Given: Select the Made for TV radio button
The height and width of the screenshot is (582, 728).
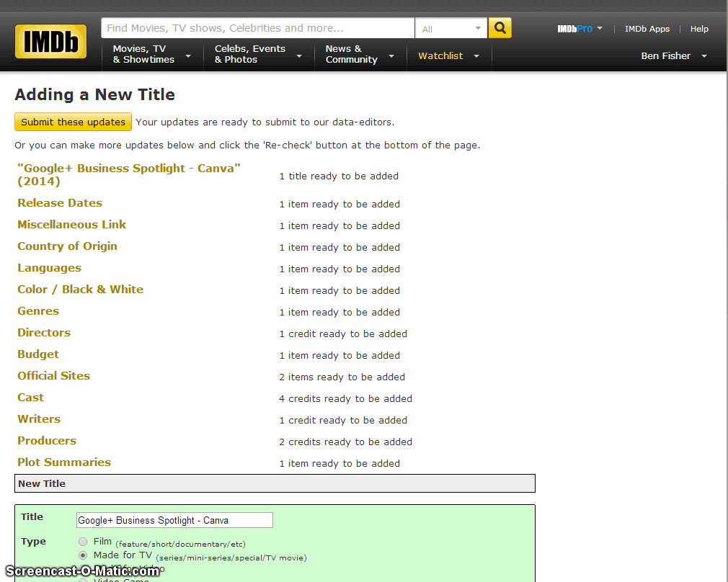Looking at the screenshot, I should pos(83,556).
